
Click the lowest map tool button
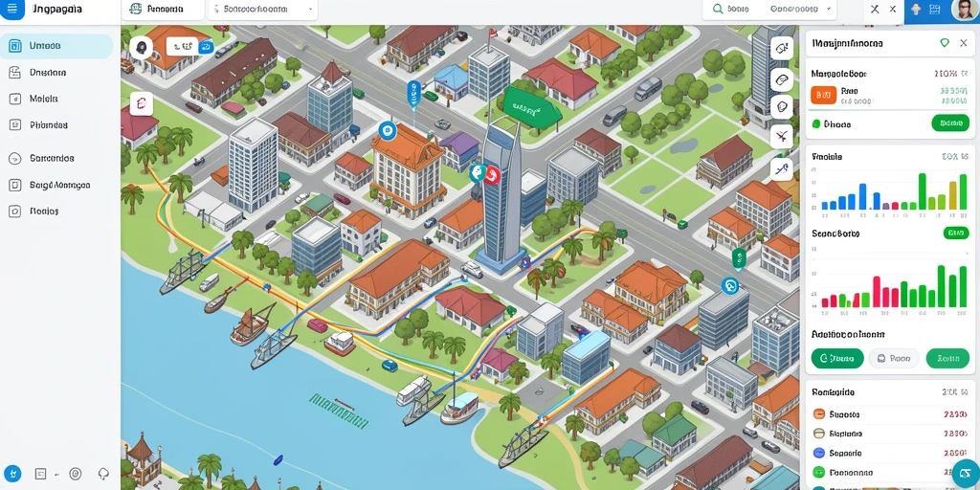click(782, 168)
